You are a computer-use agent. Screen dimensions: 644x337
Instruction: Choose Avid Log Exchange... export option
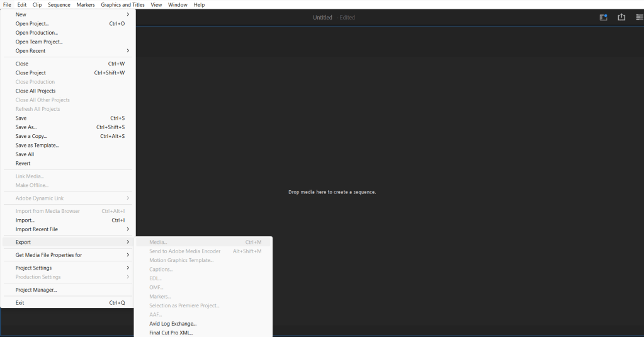[x=173, y=324]
